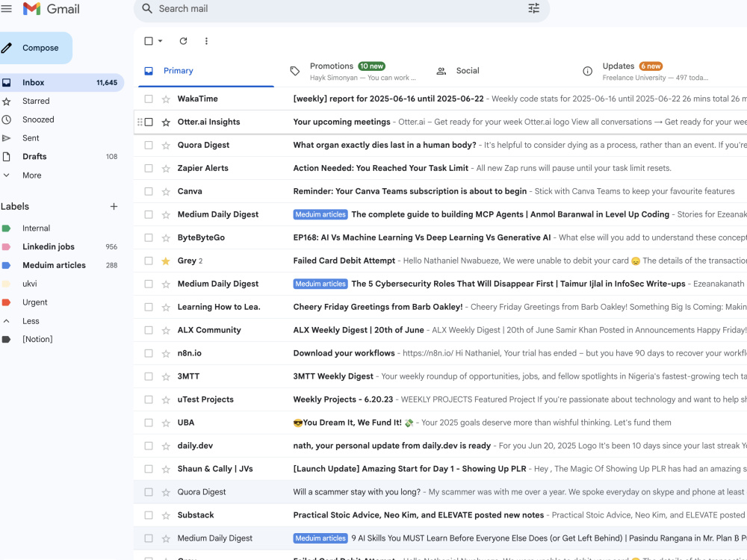The width and height of the screenshot is (747, 560).
Task: Open the Learning How to Lea. email
Action: click(x=440, y=307)
